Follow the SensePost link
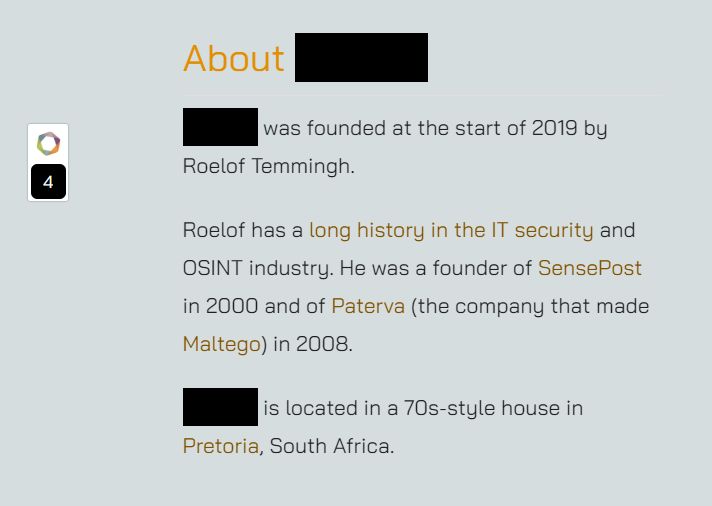 (x=589, y=268)
